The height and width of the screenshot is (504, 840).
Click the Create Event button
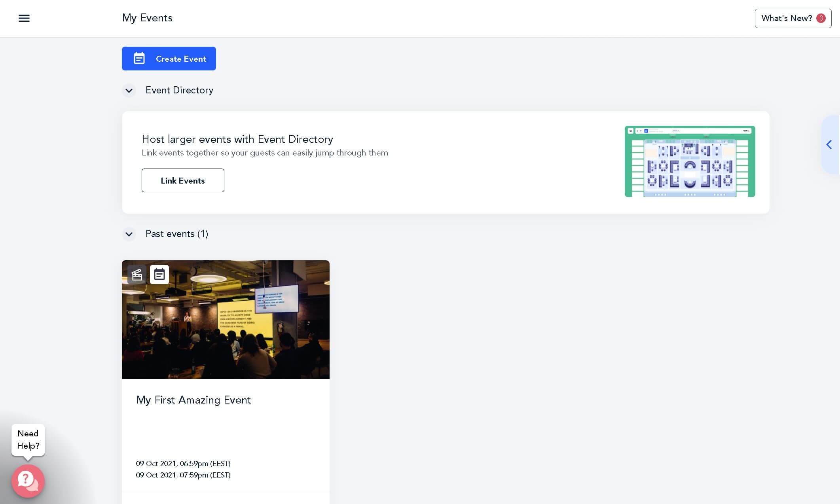(x=169, y=59)
